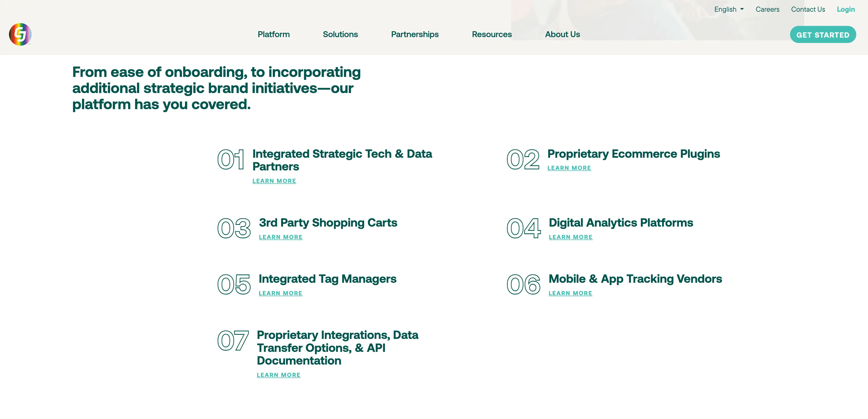The width and height of the screenshot is (868, 419).
Task: Learn more about 3rd Party Shopping Carts
Action: [281, 237]
